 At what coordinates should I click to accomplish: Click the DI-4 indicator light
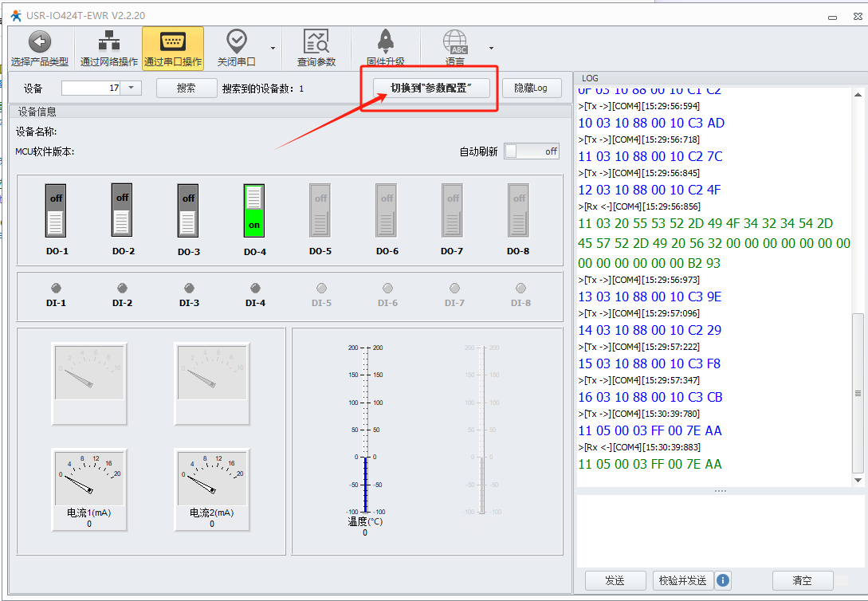[255, 288]
